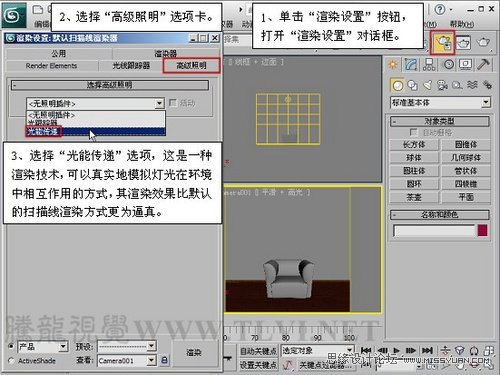This screenshot has height=375, width=500.
Task: Click the quick Render Production teapot icon
Action: click(484, 42)
